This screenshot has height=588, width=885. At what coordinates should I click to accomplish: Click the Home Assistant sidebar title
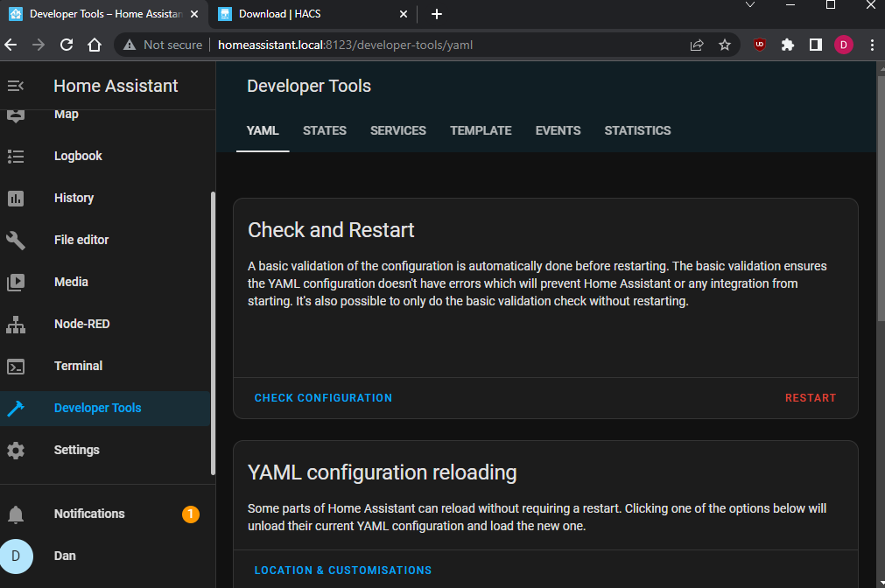tap(116, 86)
